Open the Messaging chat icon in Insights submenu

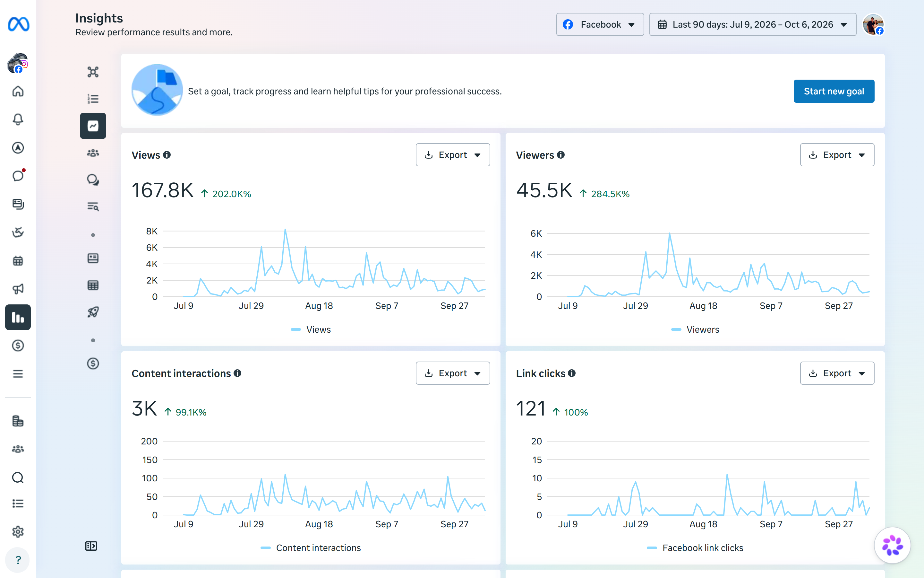pyautogui.click(x=93, y=180)
